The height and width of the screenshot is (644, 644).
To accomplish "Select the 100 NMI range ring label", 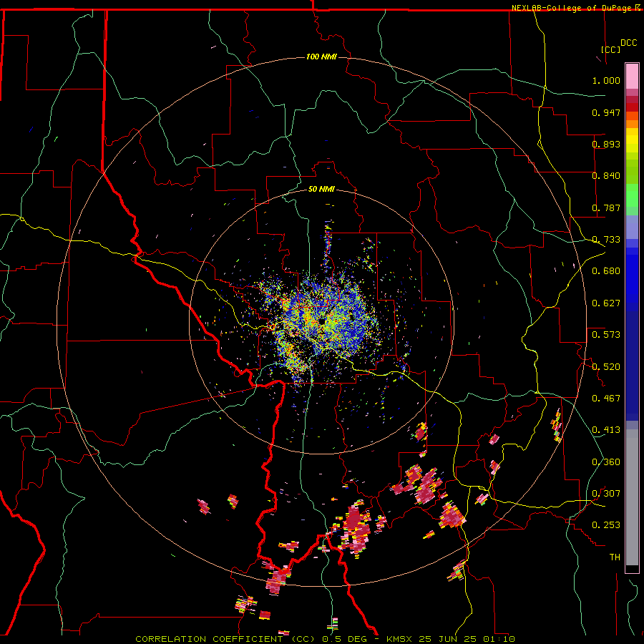I will pyautogui.click(x=321, y=57).
